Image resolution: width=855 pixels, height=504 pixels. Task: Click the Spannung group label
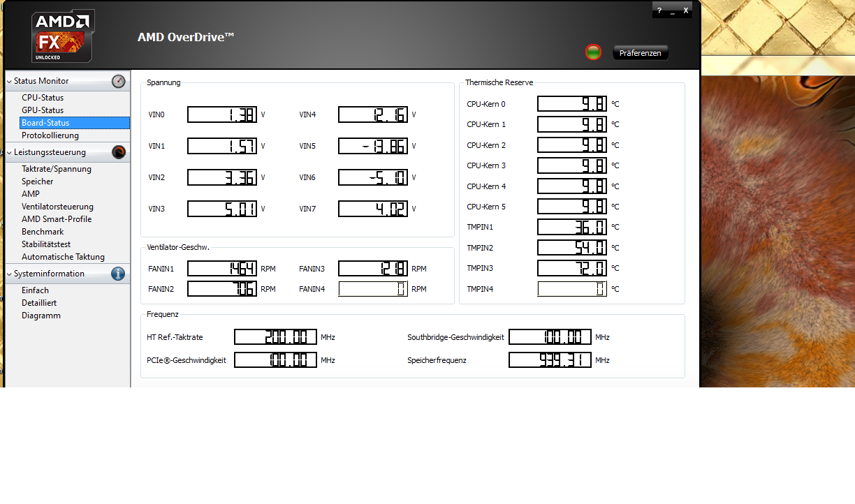point(163,82)
